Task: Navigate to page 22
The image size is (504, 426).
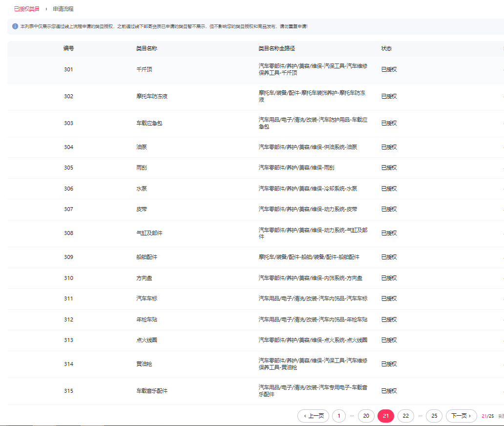Action: coord(405,416)
